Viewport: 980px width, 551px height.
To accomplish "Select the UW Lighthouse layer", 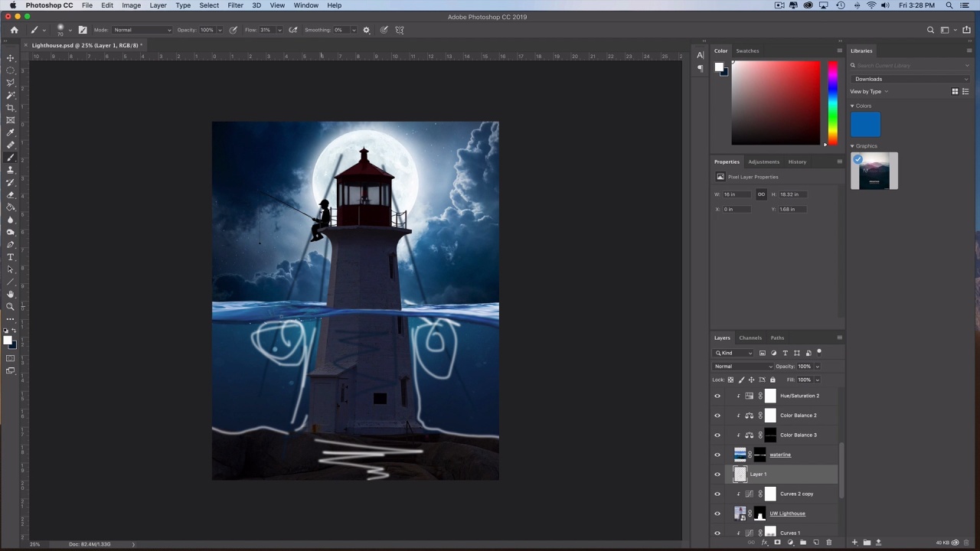I will coord(787,514).
